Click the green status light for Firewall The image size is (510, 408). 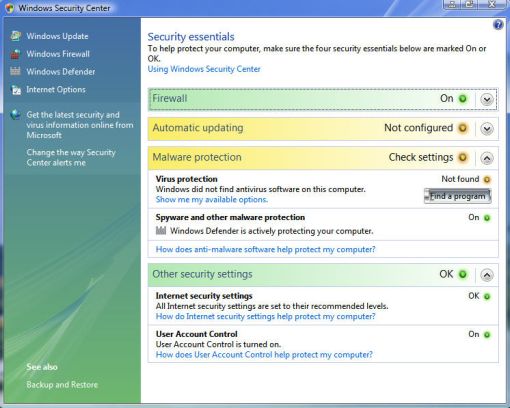point(463,99)
